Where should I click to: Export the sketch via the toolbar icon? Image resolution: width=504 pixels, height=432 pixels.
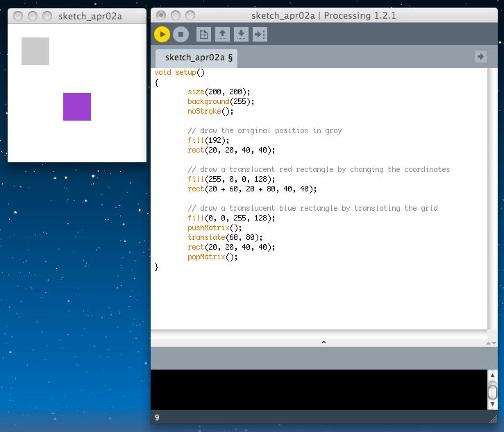point(260,34)
